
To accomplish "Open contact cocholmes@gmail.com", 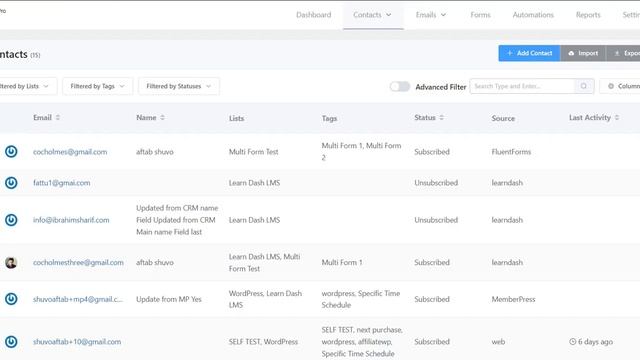I will point(70,152).
